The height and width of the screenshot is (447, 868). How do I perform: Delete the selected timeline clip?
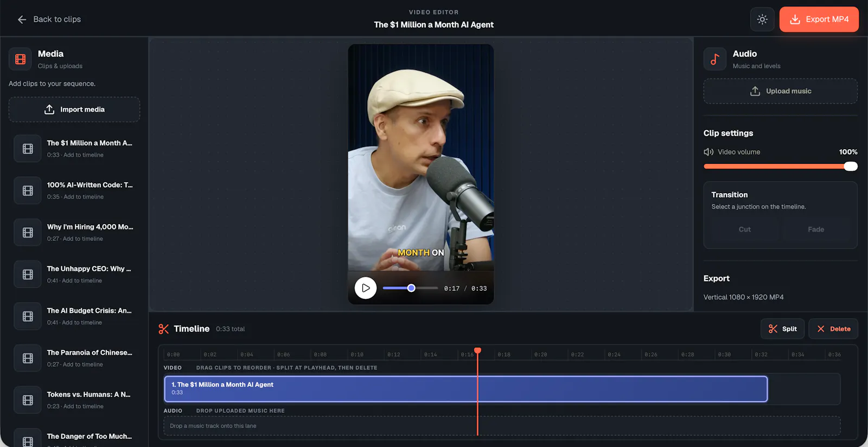pyautogui.click(x=833, y=329)
